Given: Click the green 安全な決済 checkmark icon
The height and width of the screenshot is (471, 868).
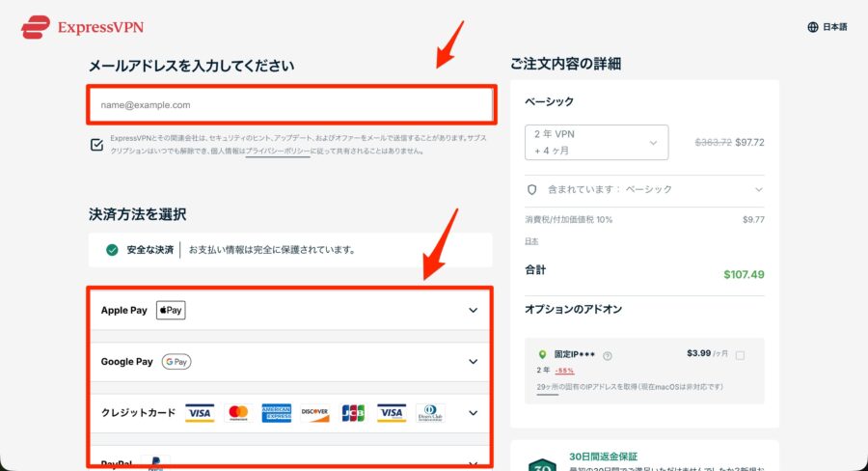Looking at the screenshot, I should 112,250.
